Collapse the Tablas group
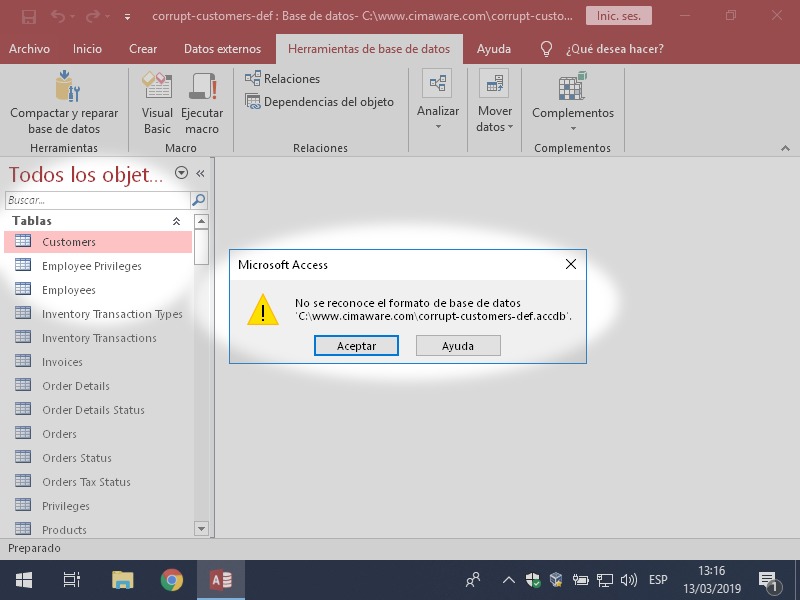Image resolution: width=800 pixels, height=600 pixels. pyautogui.click(x=177, y=221)
